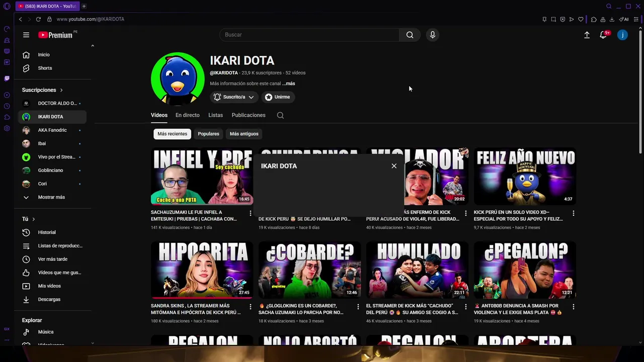Click the browser address bar URL
This screenshot has width=644, height=362.
[x=90, y=19]
